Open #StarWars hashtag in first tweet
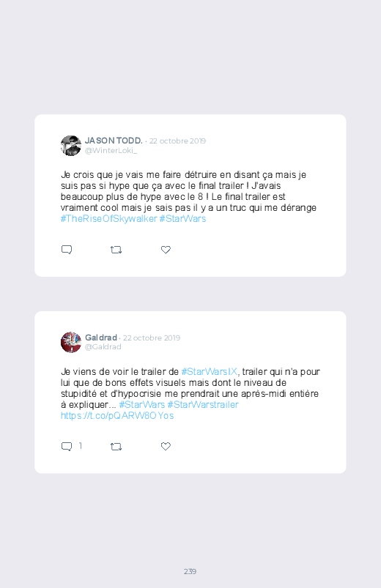This screenshot has height=588, width=381. click(x=182, y=219)
